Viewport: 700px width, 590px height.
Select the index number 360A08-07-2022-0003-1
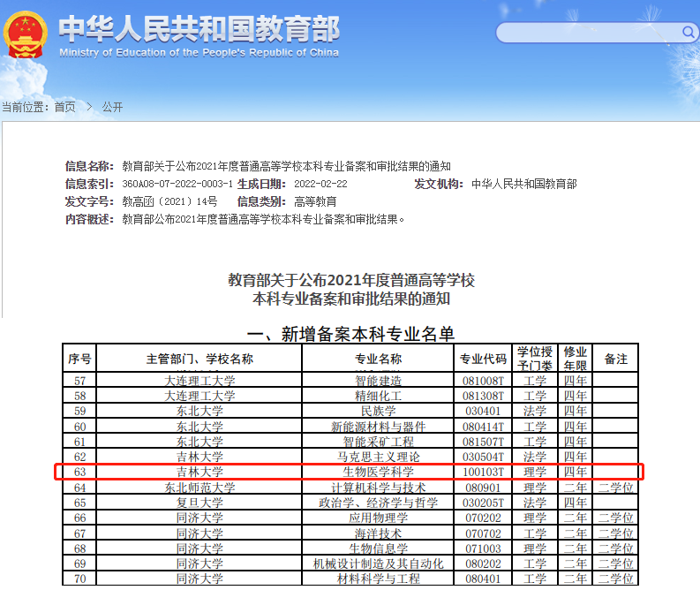(x=177, y=184)
